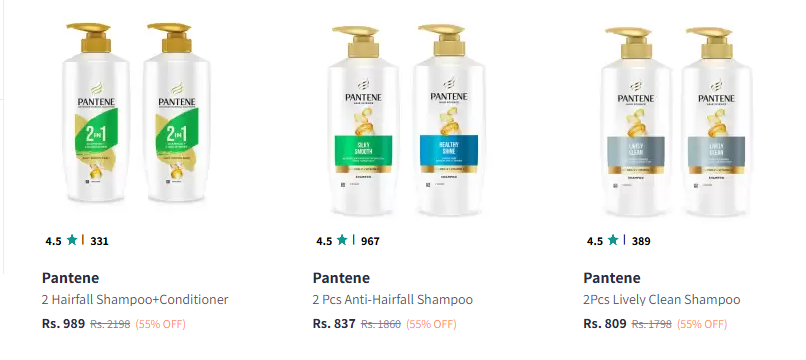Click the left Pantene 2in1 bottle

tap(96, 113)
